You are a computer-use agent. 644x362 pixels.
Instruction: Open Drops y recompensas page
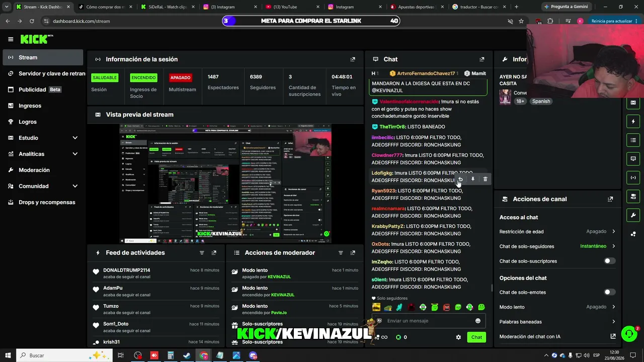pos(43,202)
